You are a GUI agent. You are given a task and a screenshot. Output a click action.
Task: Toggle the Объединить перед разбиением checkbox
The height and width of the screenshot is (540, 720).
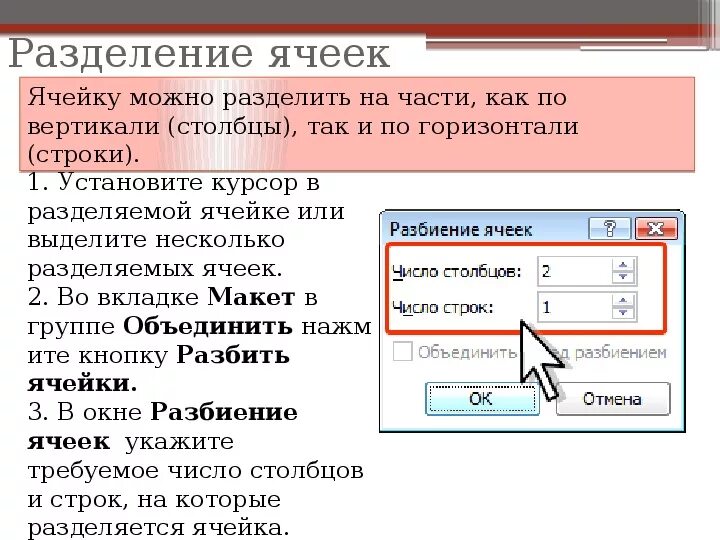point(403,352)
